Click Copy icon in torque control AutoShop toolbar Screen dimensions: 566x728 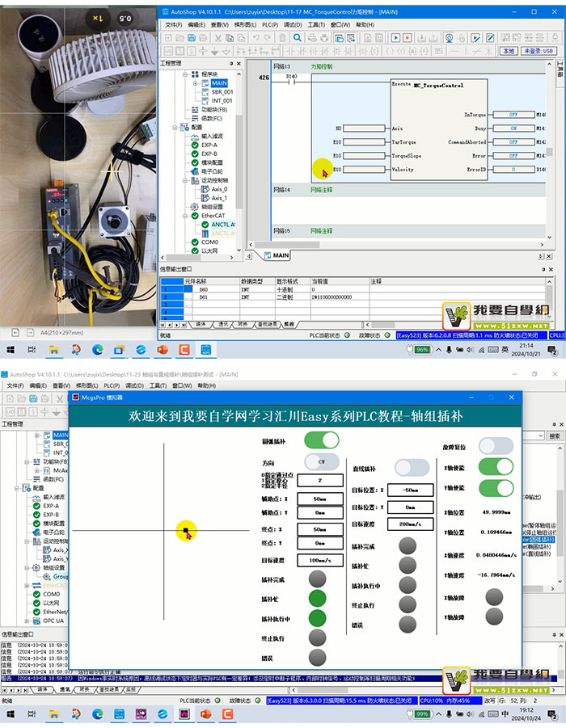230,38
